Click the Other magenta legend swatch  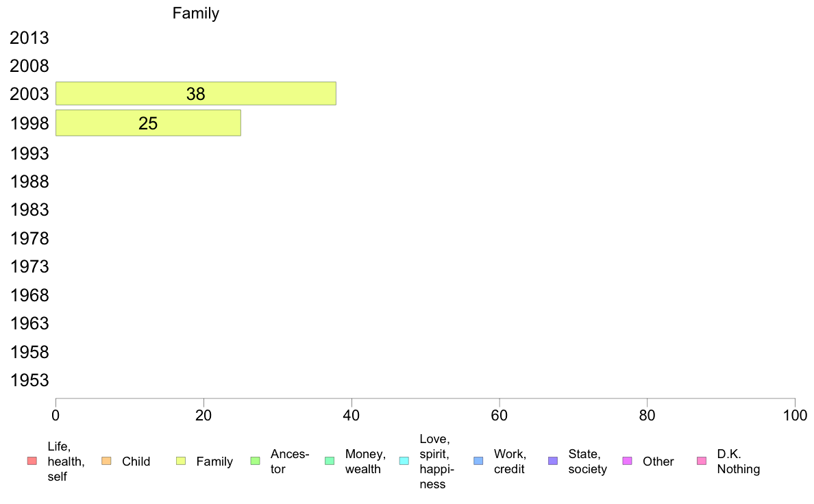click(x=627, y=461)
